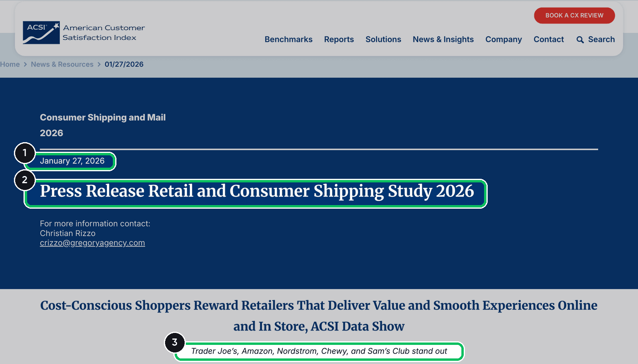Click the Consumer Shipping and Mail heading
The width and height of the screenshot is (638, 364).
click(103, 117)
